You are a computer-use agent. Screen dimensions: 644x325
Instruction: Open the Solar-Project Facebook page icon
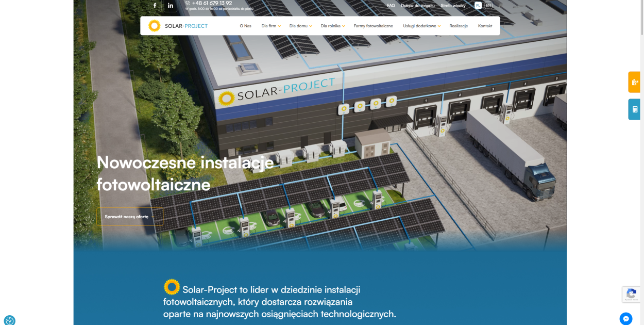tap(154, 5)
